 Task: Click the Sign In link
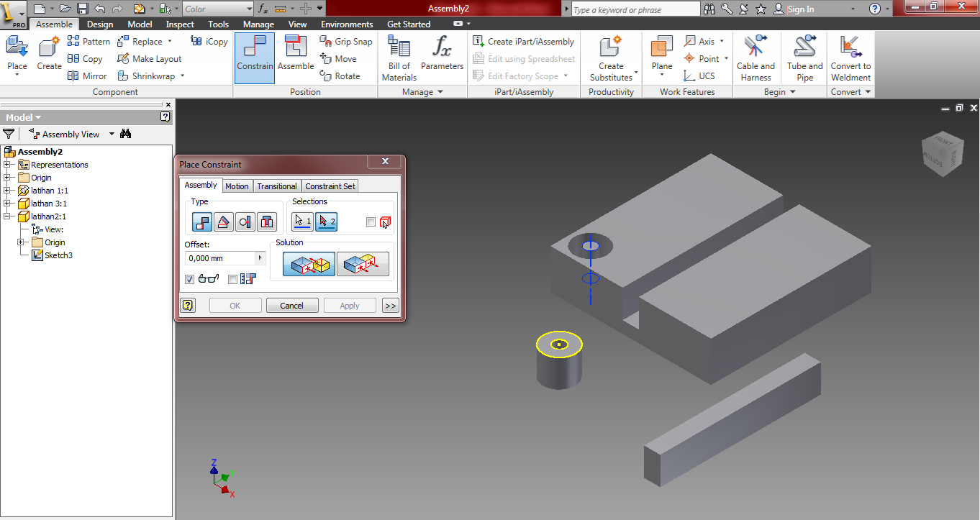tap(801, 9)
